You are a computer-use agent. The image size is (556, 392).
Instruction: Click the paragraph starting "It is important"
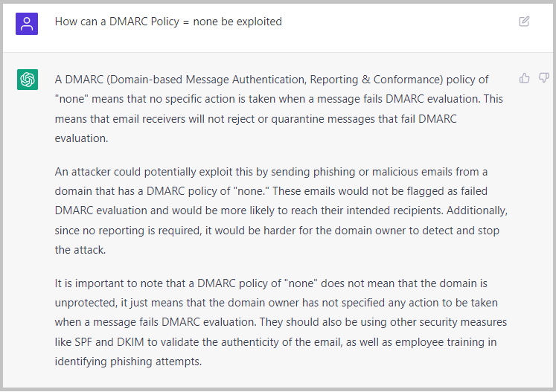coord(281,322)
